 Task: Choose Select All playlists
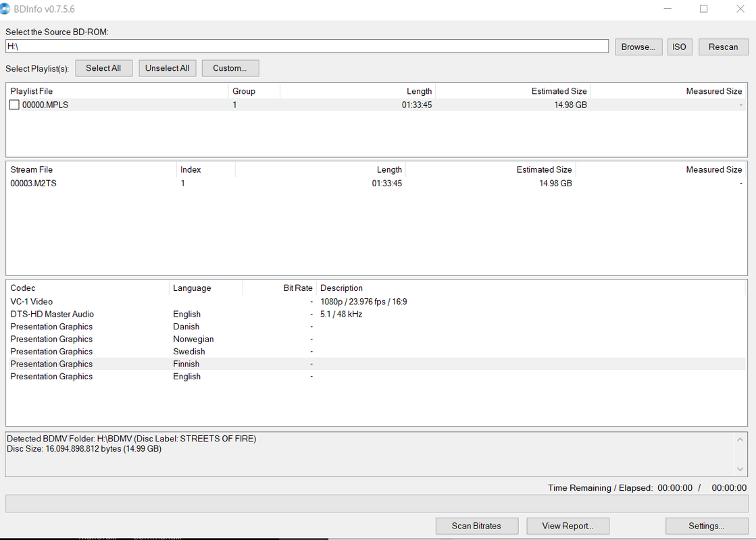[x=103, y=68]
